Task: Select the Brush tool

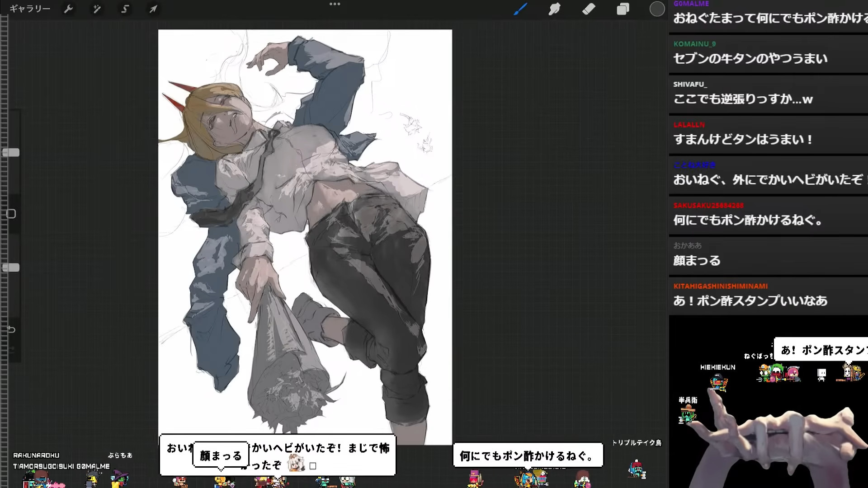Action: tap(520, 9)
